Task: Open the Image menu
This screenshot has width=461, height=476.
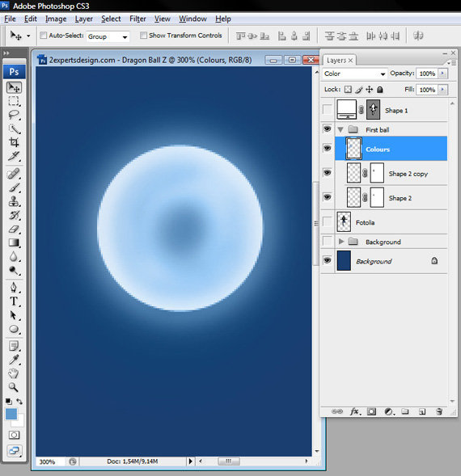Action: point(56,19)
